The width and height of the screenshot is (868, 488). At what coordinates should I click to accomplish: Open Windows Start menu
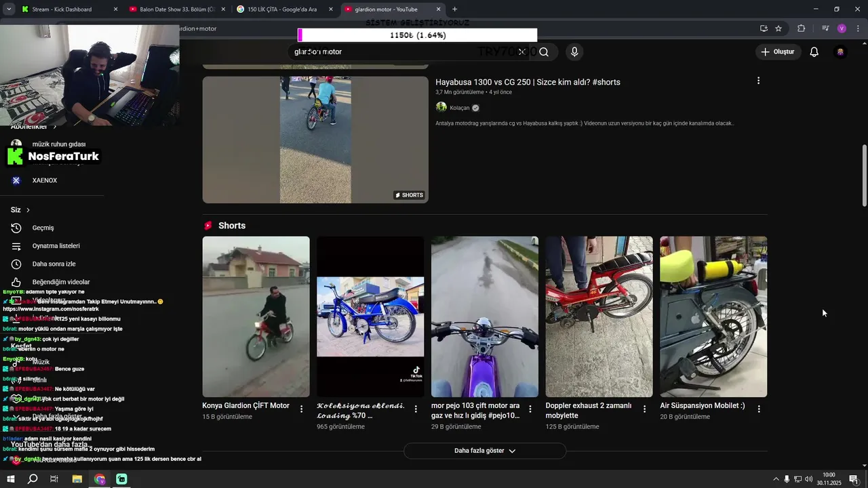coord(11,479)
